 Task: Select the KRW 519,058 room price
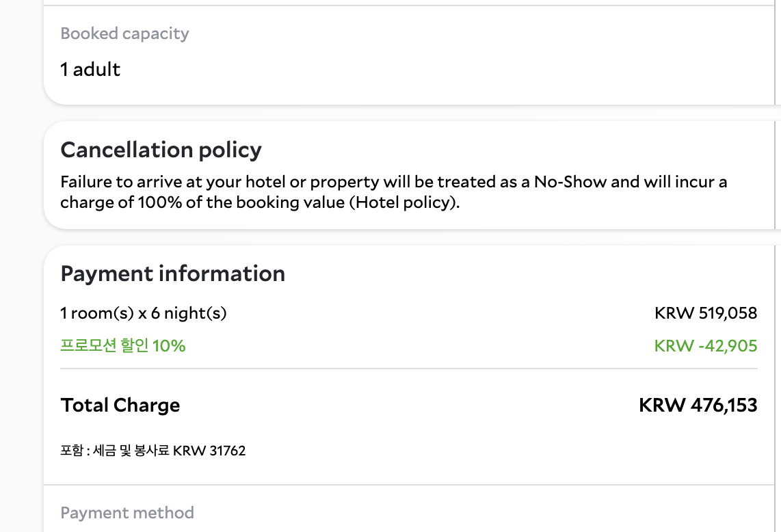705,313
